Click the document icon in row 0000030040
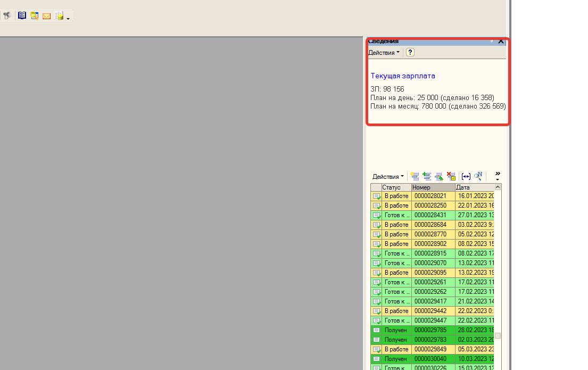Screen dimensions: 588x370 click(377, 359)
